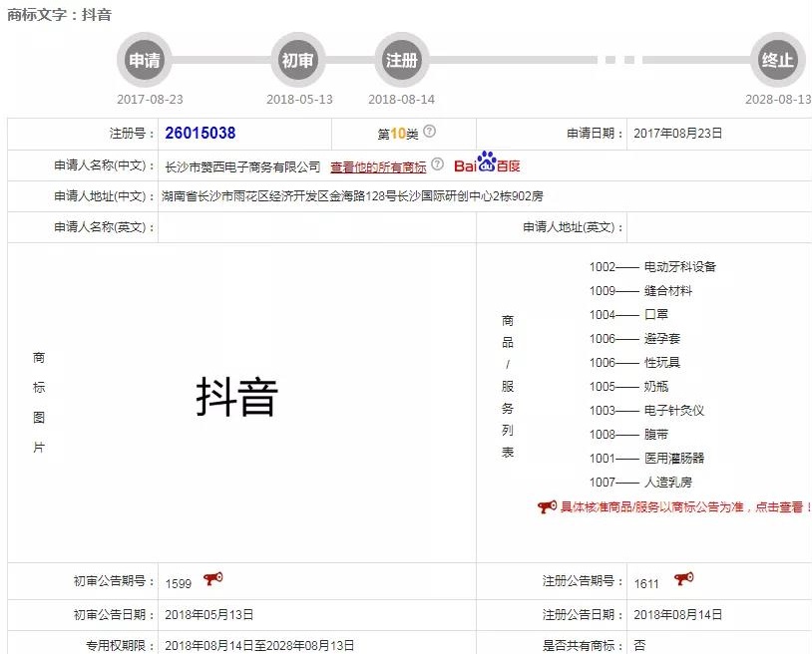This screenshot has width=812, height=654.
Task: Click the 注册 milestone icon on the timeline
Action: coord(401,61)
